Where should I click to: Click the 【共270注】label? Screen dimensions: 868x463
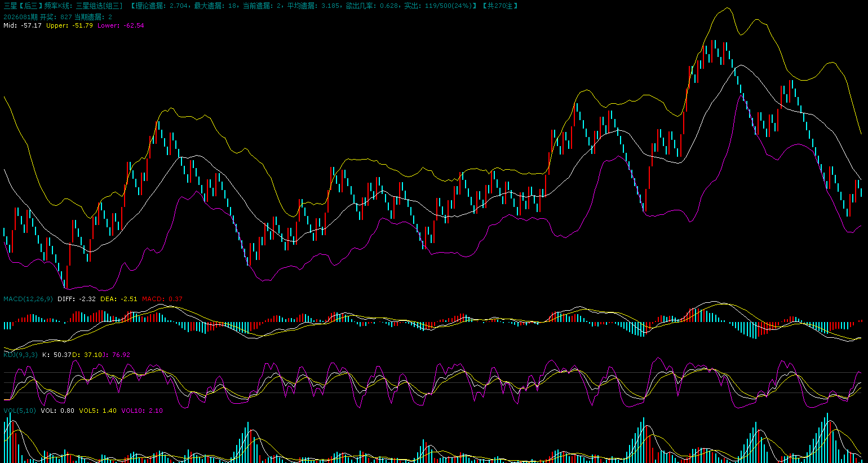[x=500, y=6]
